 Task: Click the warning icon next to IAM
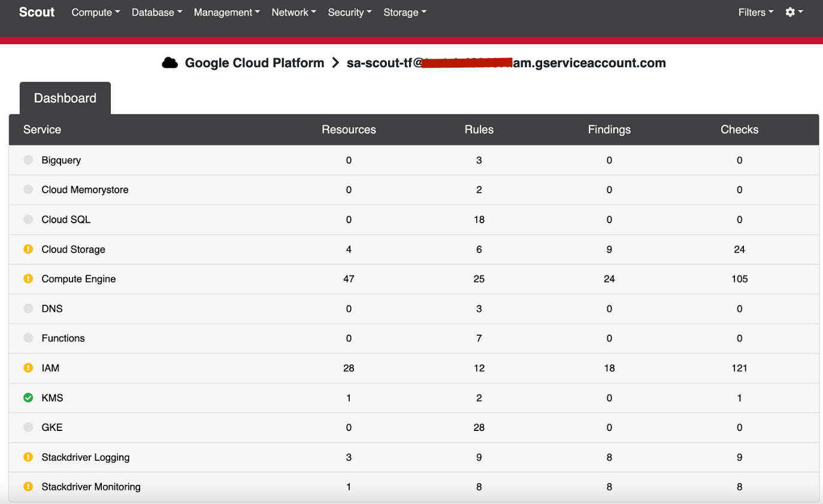point(28,368)
